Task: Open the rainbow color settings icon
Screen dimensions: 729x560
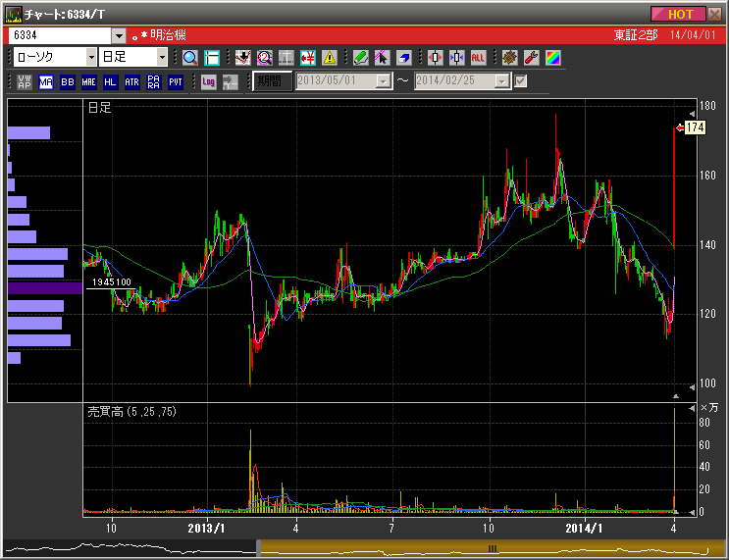Action: (x=552, y=57)
